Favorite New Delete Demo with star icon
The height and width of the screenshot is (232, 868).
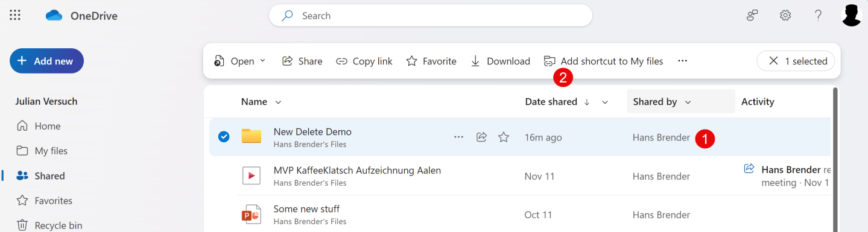504,137
